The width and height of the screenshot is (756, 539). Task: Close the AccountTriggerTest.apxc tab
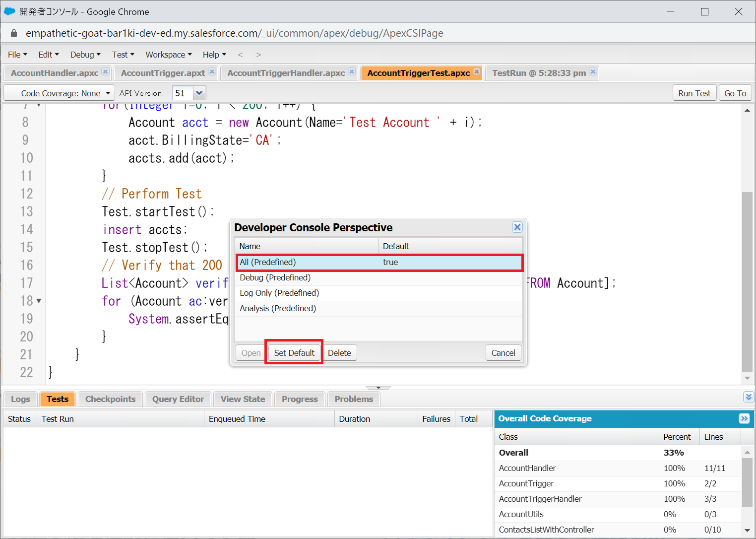click(477, 71)
